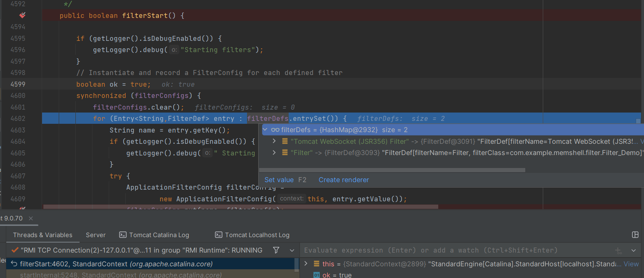Image resolution: width=644 pixels, height=278 pixels.
Task: Expand the "Filter" -> FilterDef@3093 entry
Action: coord(274,153)
